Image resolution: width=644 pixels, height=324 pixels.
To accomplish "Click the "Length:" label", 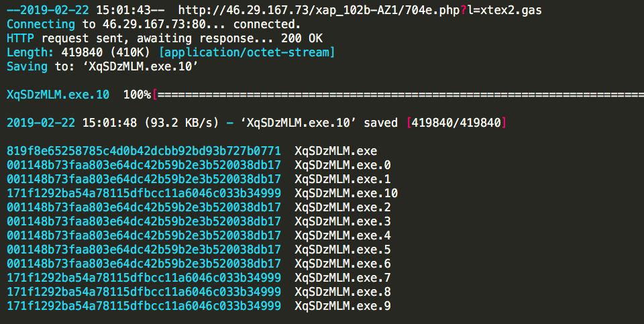I will pyautogui.click(x=31, y=52).
